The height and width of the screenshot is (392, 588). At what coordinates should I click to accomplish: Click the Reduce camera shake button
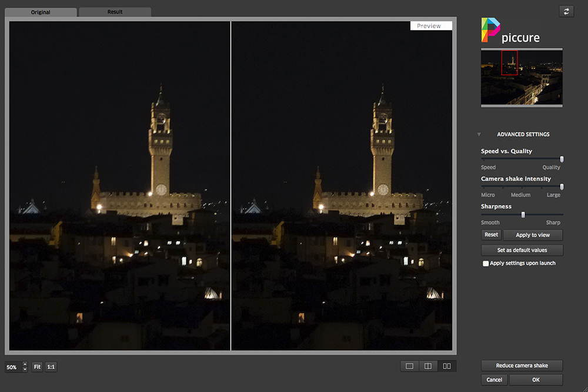point(522,366)
